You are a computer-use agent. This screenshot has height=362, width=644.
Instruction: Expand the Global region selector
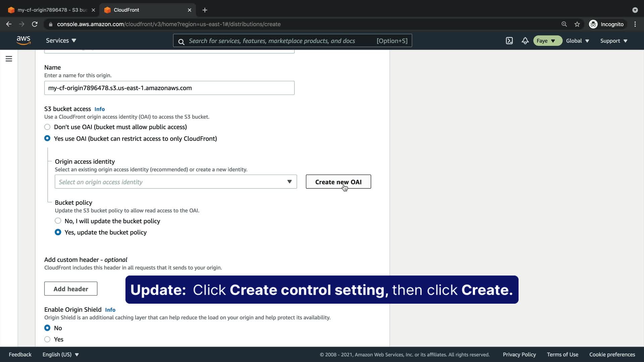[577, 41]
